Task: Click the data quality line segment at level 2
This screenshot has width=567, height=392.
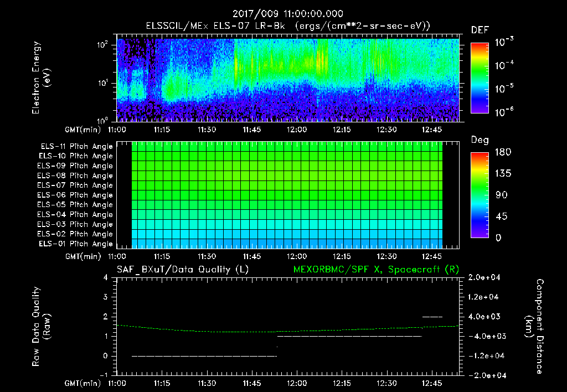Action: pyautogui.click(x=432, y=317)
